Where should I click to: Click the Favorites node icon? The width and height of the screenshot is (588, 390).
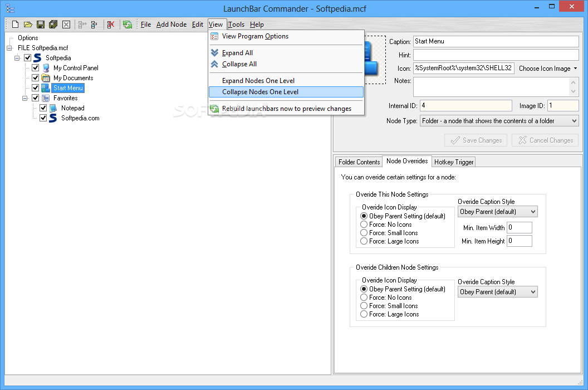(x=46, y=98)
